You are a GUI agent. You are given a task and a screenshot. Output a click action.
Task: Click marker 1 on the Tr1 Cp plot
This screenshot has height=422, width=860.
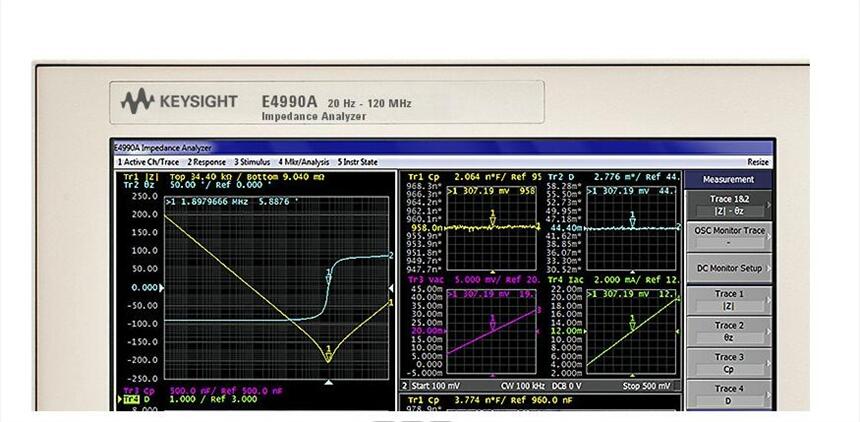click(492, 221)
